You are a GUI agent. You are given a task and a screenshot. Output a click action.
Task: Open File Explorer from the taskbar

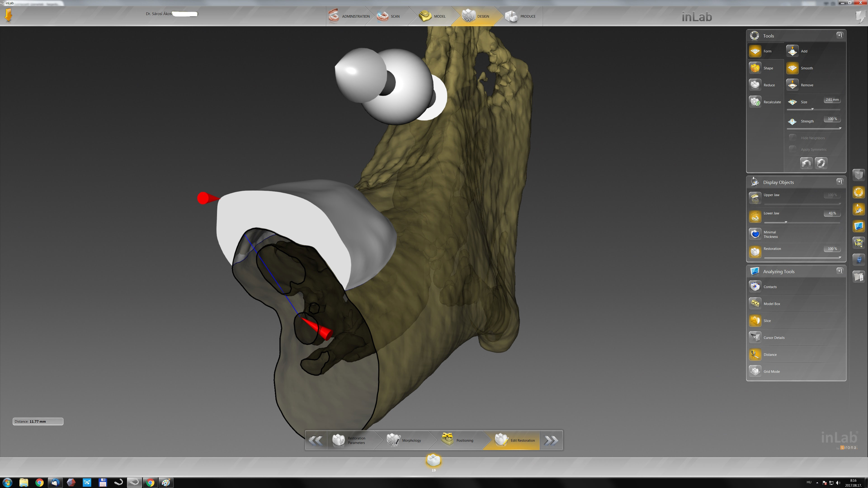(24, 483)
